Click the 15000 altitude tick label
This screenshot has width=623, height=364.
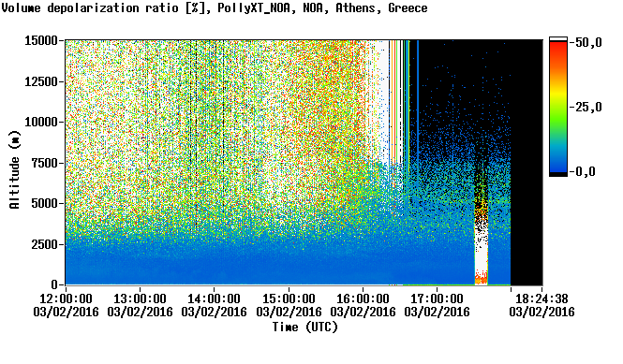(41, 40)
